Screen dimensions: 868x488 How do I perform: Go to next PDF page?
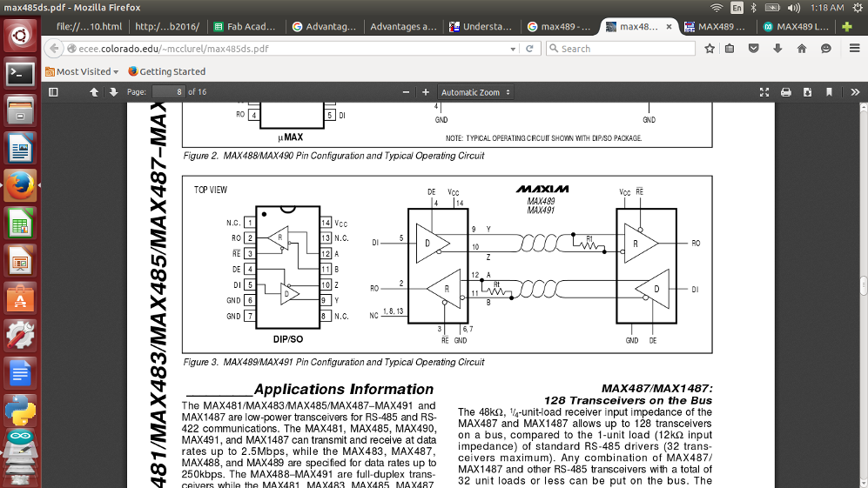(113, 92)
